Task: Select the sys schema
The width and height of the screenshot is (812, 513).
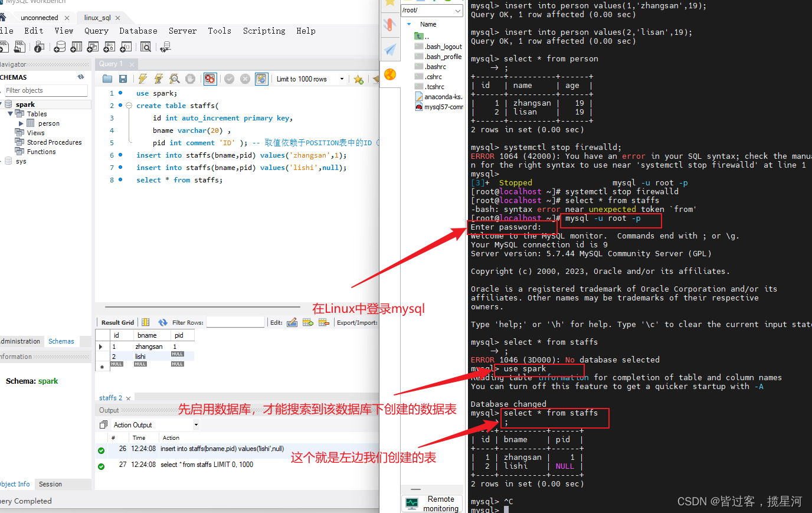Action: pyautogui.click(x=21, y=161)
